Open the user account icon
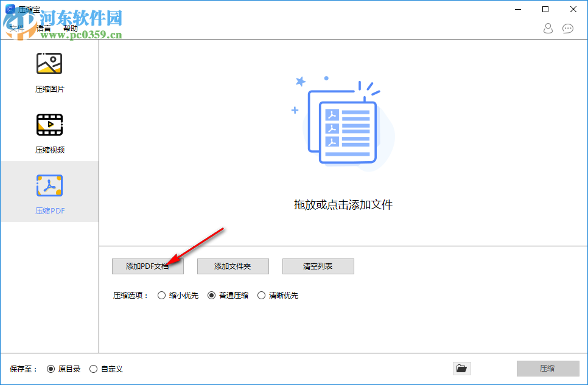Image resolution: width=588 pixels, height=385 pixels. (547, 28)
